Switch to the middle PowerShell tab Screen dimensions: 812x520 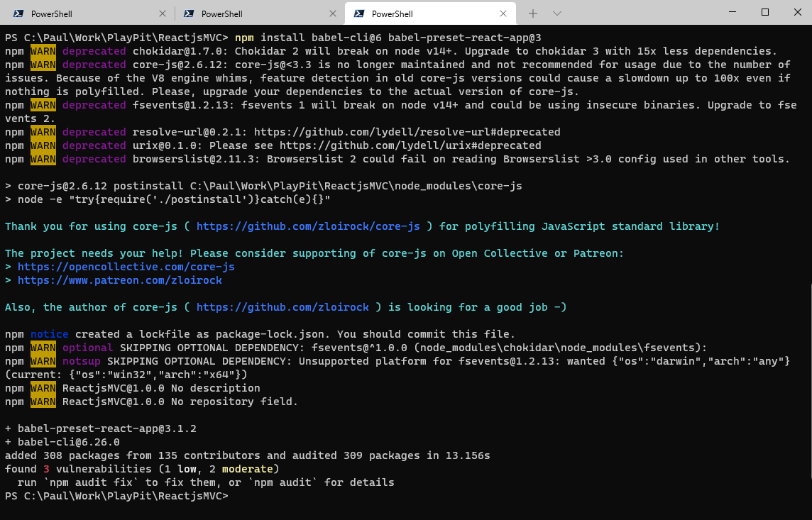pos(258,13)
